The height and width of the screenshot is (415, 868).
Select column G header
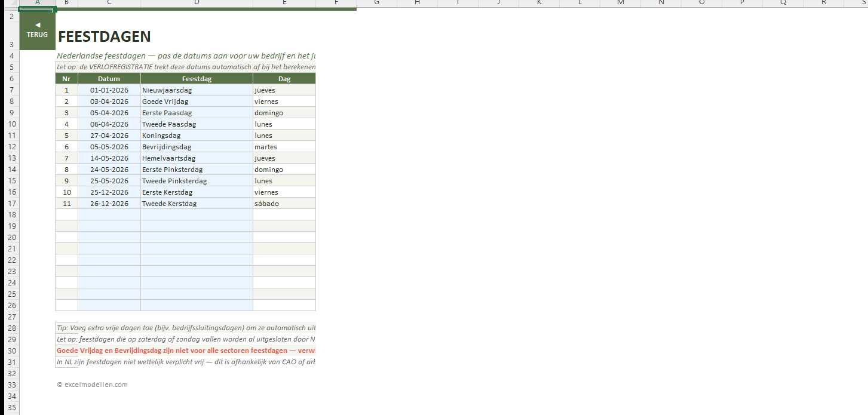(x=376, y=3)
